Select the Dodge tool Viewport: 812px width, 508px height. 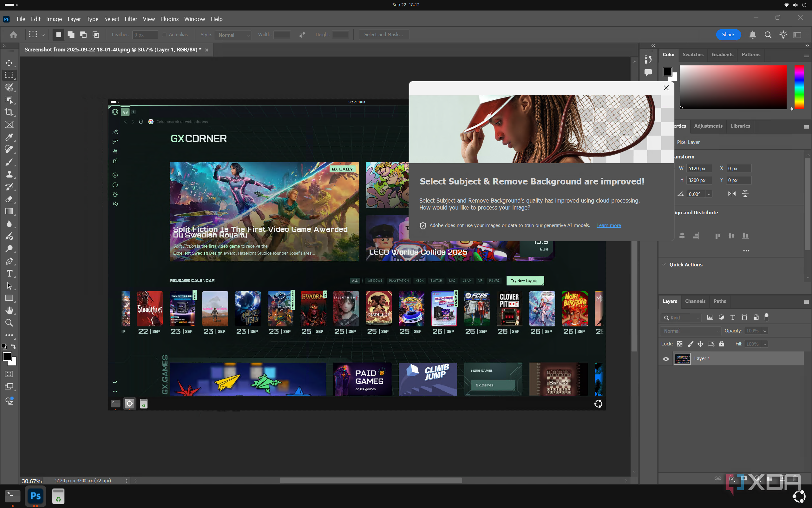(9, 249)
